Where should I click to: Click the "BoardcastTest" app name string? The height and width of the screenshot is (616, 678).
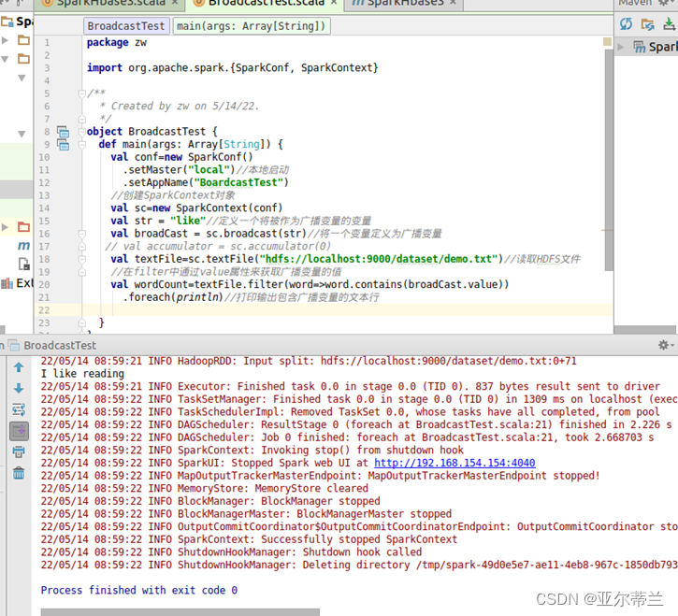click(x=238, y=182)
